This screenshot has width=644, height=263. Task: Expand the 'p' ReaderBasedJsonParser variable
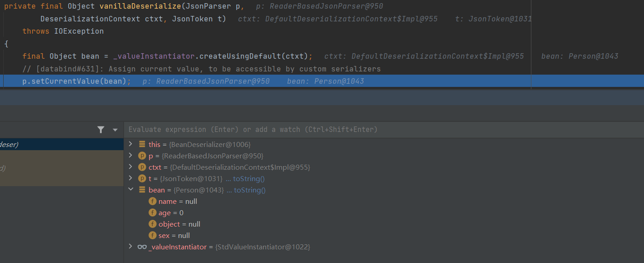click(x=130, y=156)
